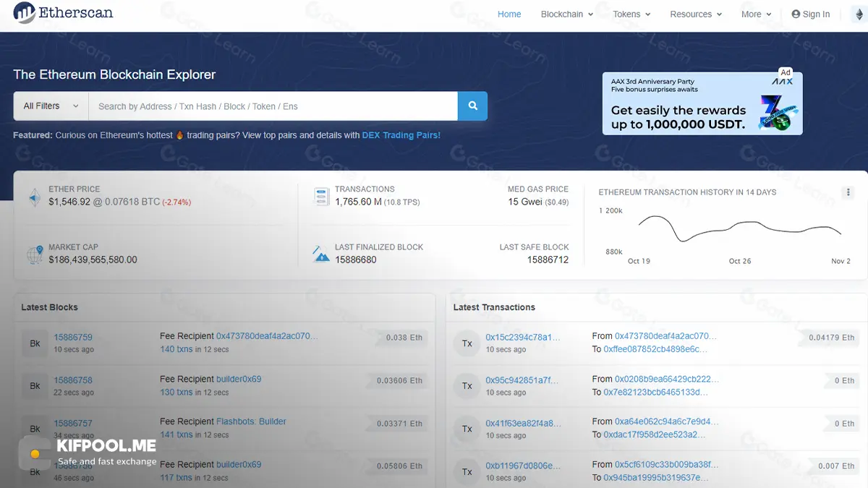Image resolution: width=868 pixels, height=488 pixels.
Task: Open transaction 0xb11967d0806e
Action: tap(523, 466)
